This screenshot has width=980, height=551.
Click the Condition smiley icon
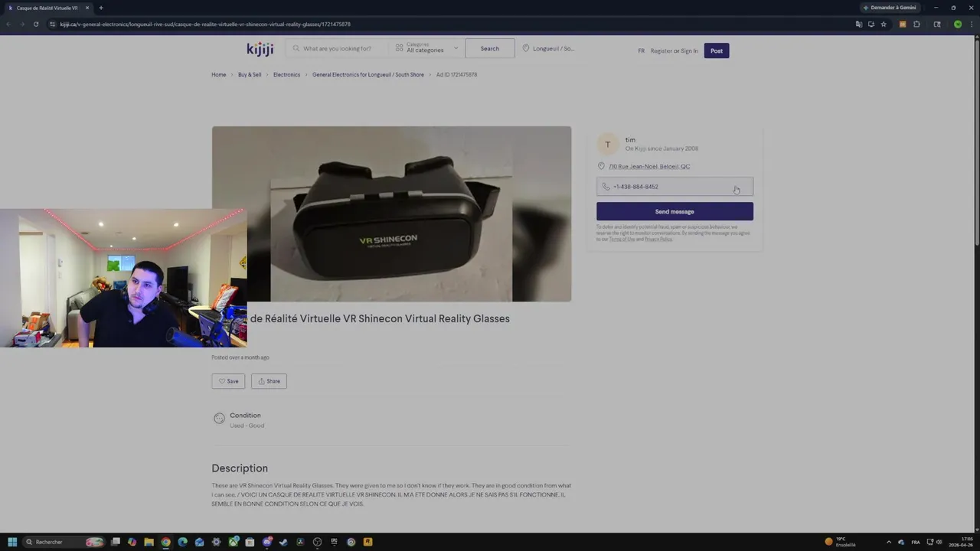click(x=220, y=419)
